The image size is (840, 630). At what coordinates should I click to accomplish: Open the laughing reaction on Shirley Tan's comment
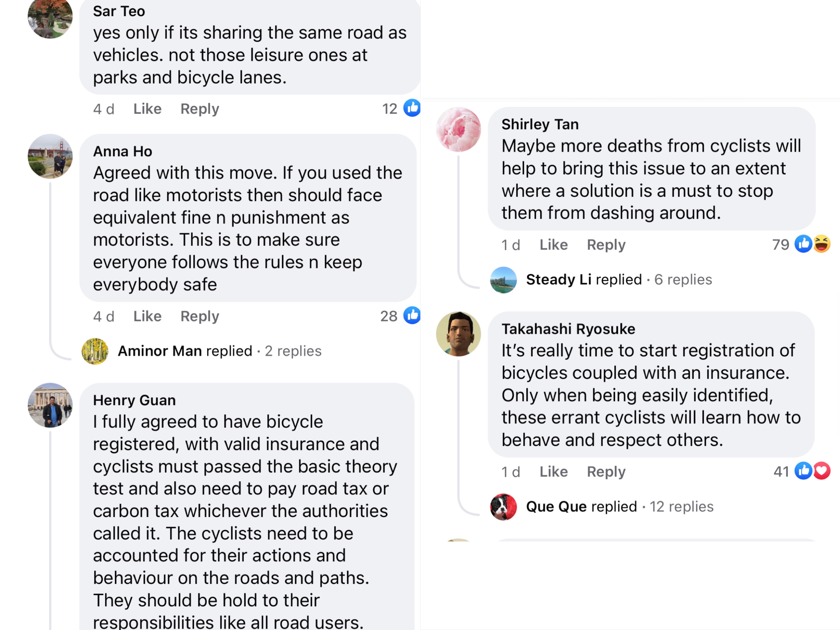coord(822,244)
